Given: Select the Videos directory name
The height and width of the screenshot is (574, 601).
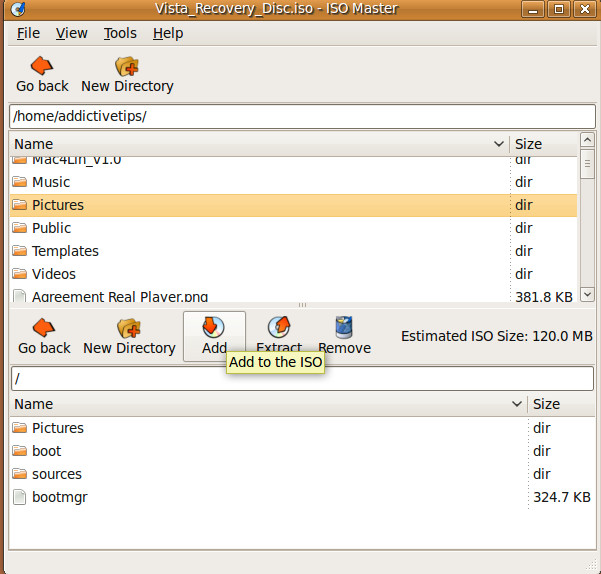Looking at the screenshot, I should coord(54,274).
